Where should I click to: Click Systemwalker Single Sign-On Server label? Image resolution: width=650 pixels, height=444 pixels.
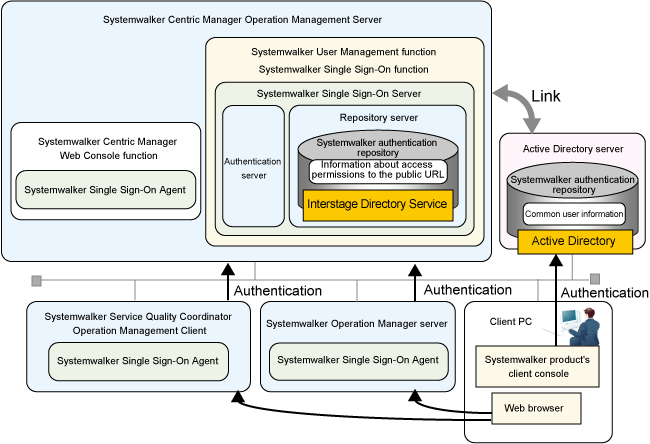pos(339,94)
